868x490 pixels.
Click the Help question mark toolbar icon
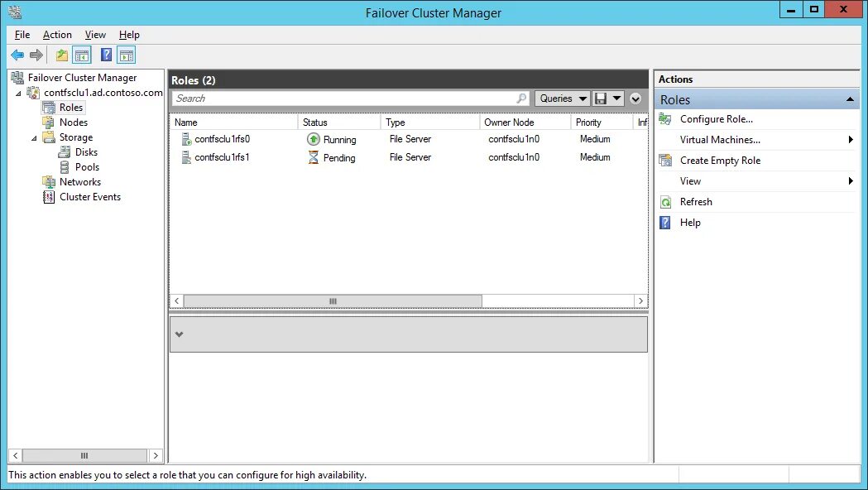106,55
